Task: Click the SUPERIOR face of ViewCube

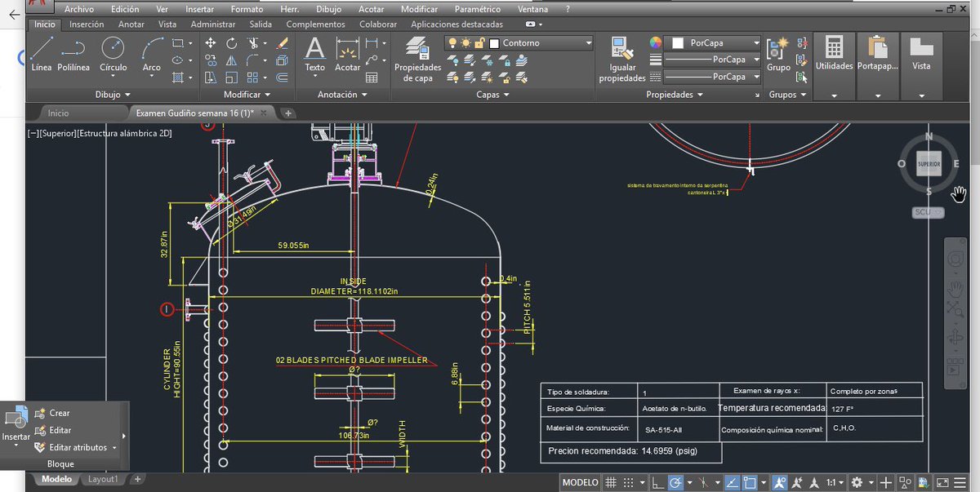Action: click(x=929, y=164)
